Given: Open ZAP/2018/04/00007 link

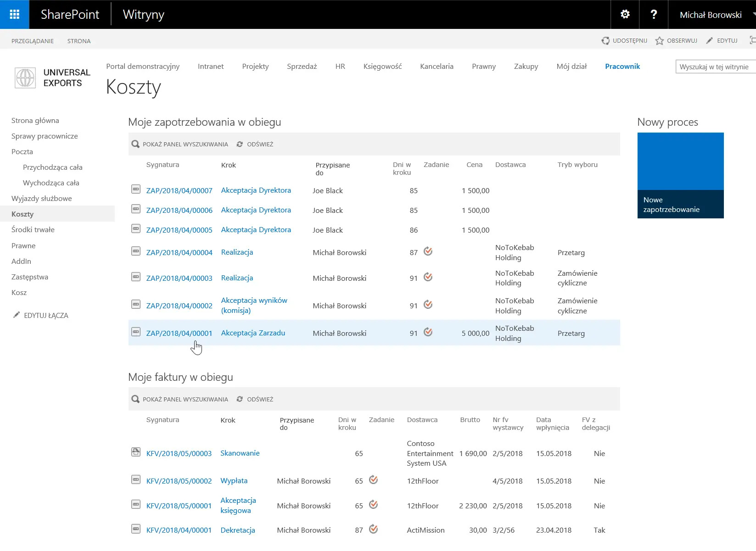Looking at the screenshot, I should [x=179, y=191].
